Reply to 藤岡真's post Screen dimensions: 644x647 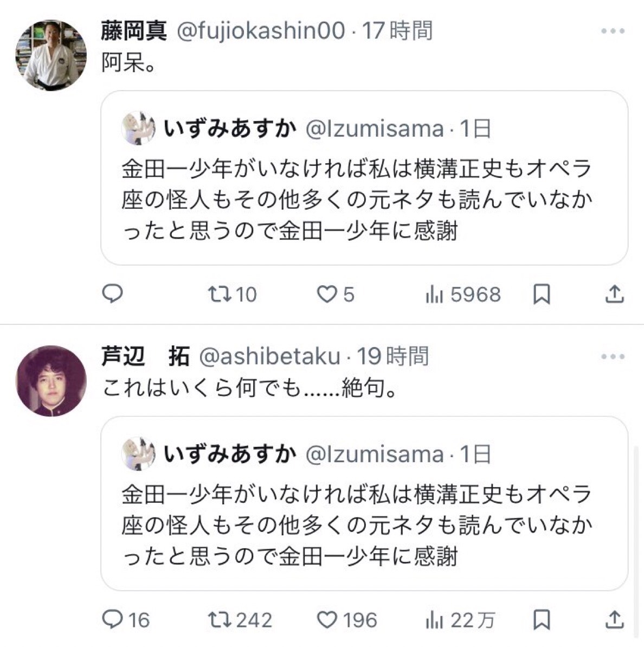point(113,294)
